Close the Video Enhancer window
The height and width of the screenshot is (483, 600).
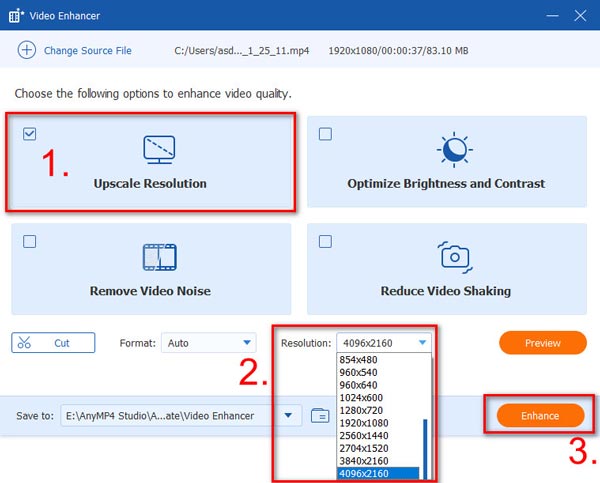point(580,16)
